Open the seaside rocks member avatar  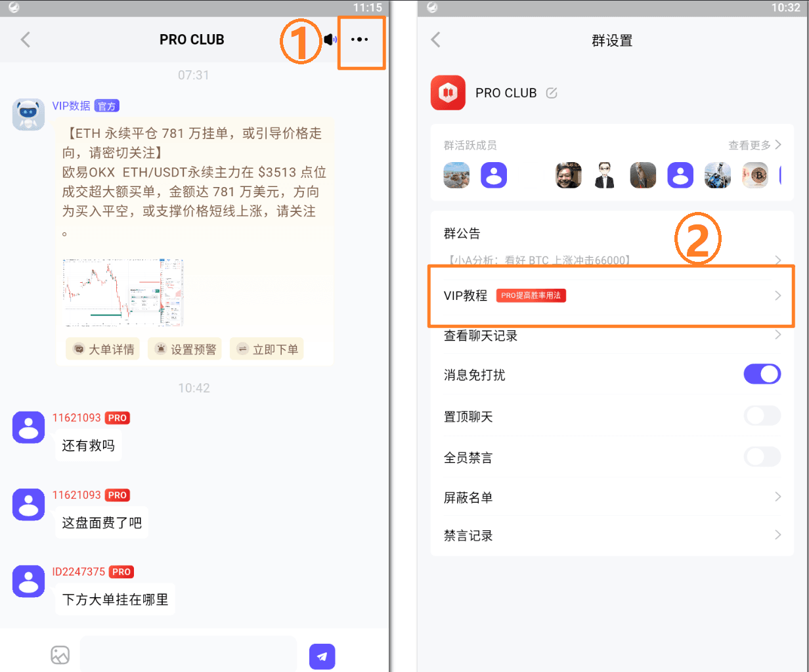(x=456, y=175)
